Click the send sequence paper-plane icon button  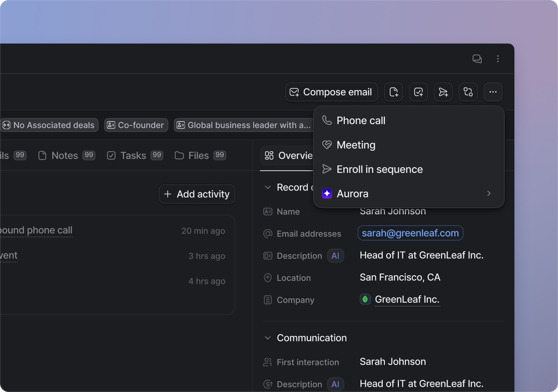(x=443, y=92)
